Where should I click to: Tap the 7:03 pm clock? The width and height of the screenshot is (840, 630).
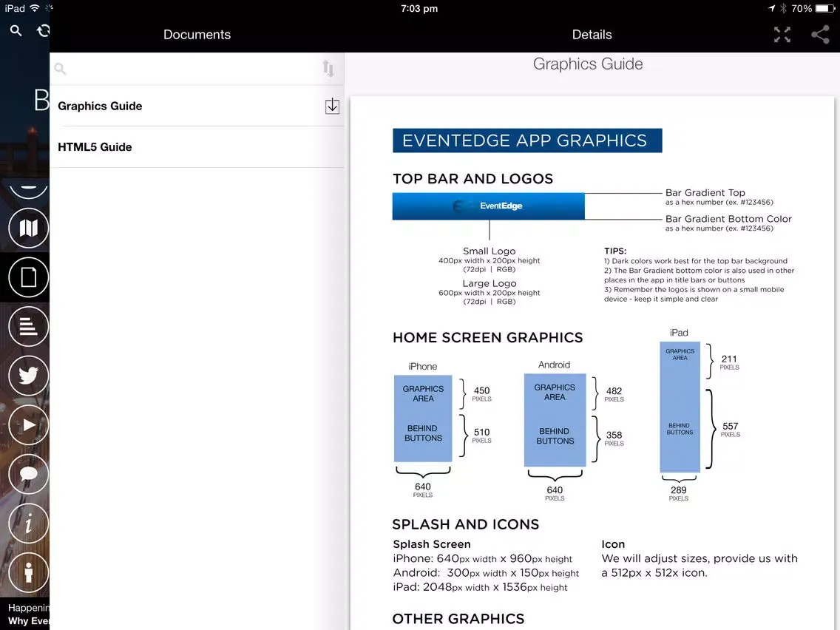(419, 9)
